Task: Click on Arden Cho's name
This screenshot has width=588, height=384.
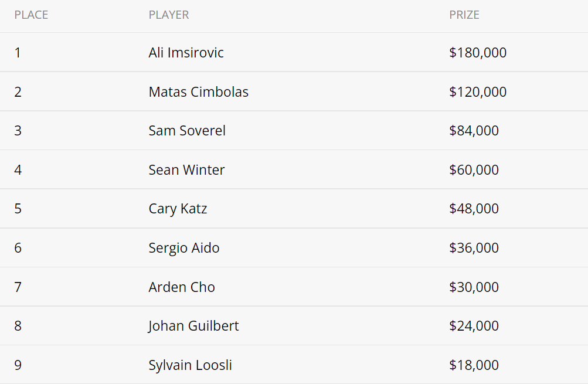Action: [x=182, y=287]
